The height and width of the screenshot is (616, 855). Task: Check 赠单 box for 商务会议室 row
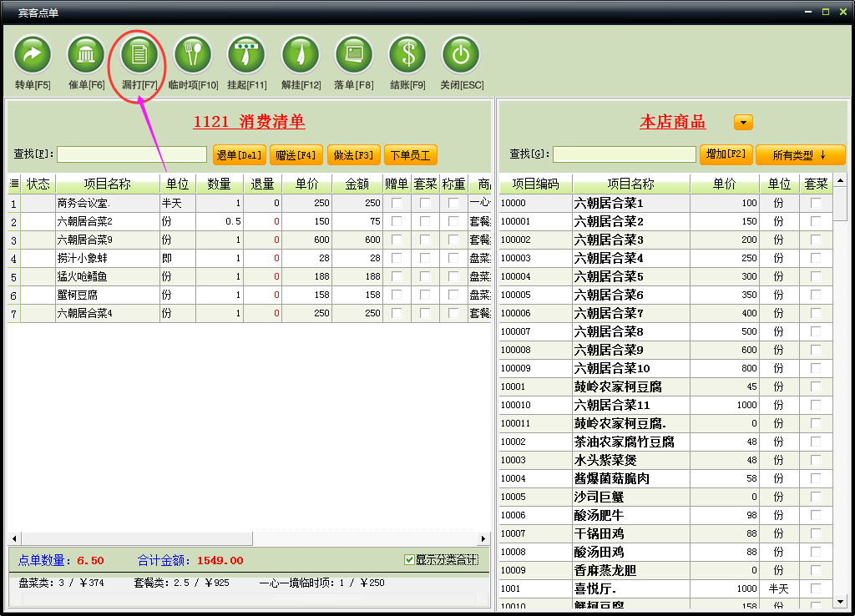coord(397,203)
